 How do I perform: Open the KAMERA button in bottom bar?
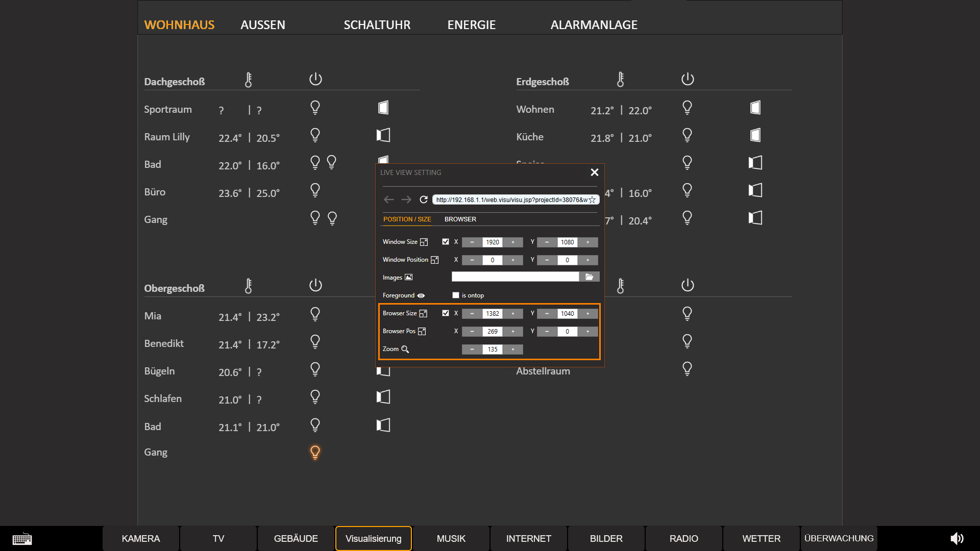coord(141,539)
